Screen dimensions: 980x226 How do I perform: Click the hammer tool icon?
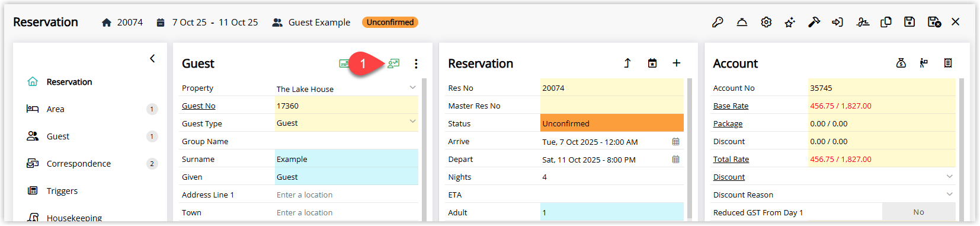(x=814, y=22)
